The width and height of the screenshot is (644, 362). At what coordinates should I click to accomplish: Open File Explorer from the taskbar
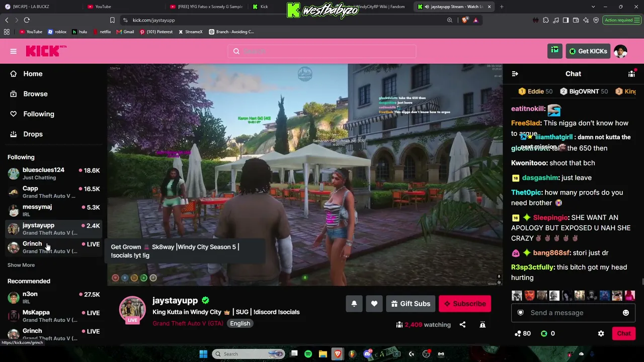point(323,354)
